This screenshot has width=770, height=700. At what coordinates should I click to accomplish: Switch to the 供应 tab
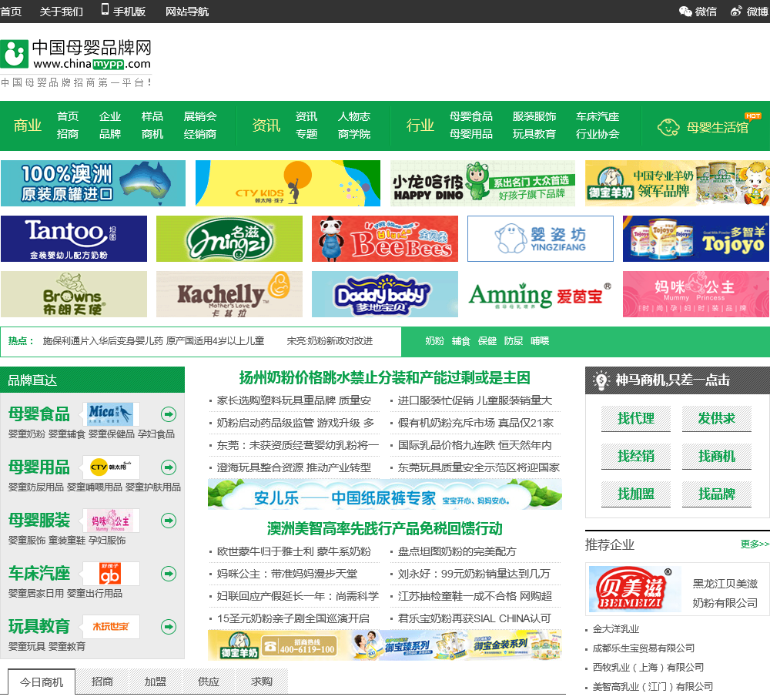point(208,682)
